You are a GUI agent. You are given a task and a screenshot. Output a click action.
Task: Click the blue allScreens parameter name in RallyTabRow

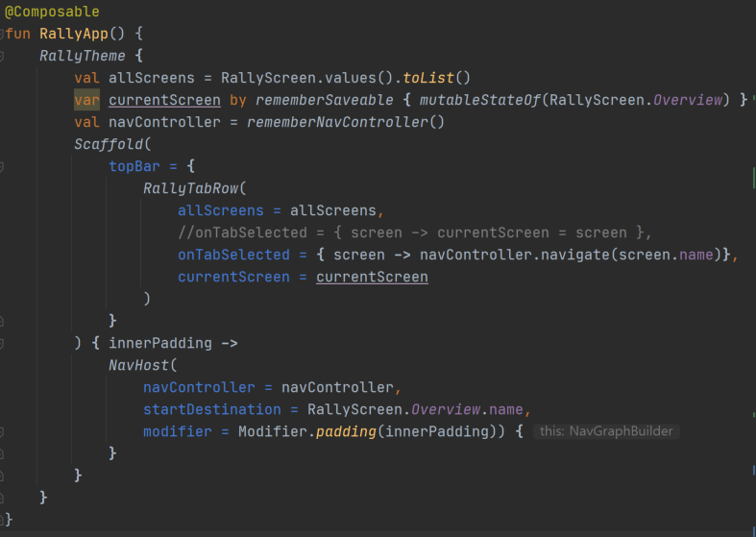220,210
